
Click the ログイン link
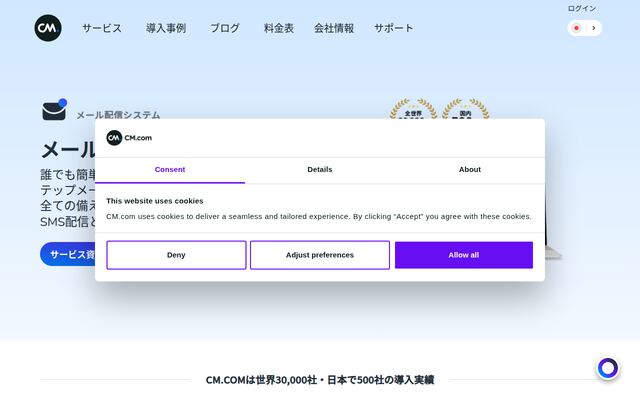pyautogui.click(x=582, y=8)
